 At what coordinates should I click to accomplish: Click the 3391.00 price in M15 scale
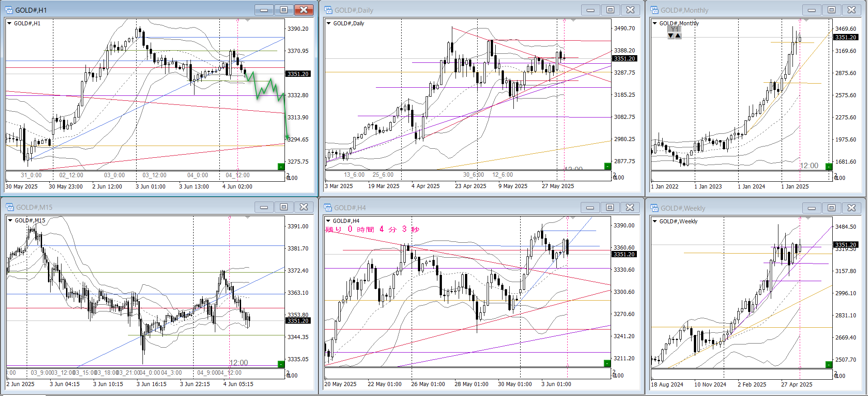(x=298, y=226)
